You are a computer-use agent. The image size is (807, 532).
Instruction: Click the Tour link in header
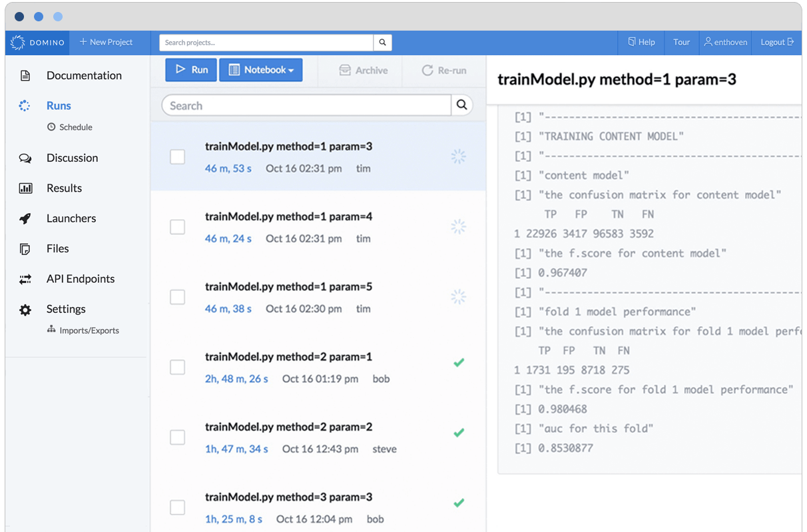point(681,42)
